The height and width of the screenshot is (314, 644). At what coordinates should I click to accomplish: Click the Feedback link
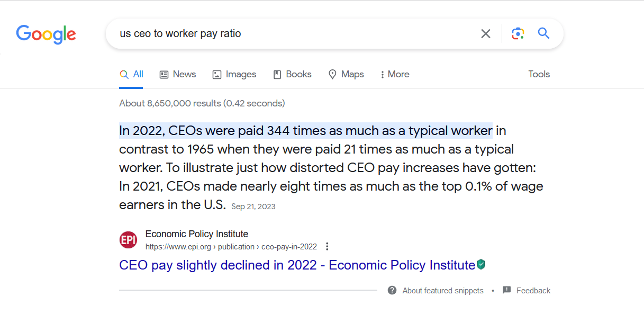point(533,291)
